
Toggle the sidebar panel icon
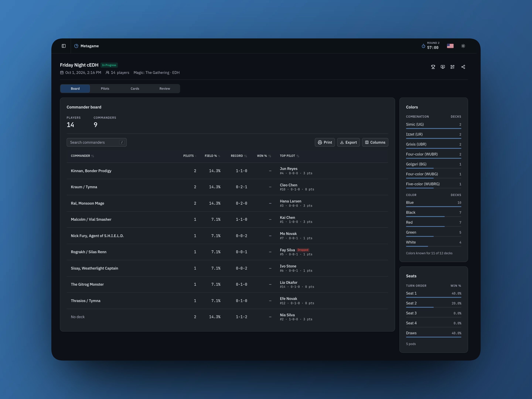coord(64,46)
